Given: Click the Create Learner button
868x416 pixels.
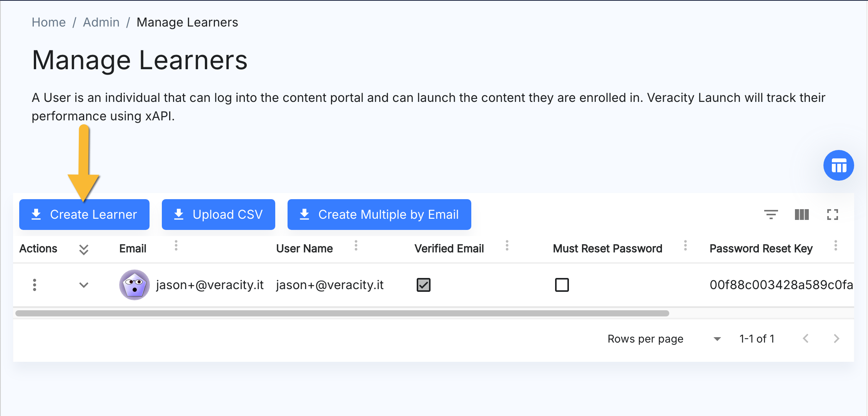Looking at the screenshot, I should click(84, 215).
